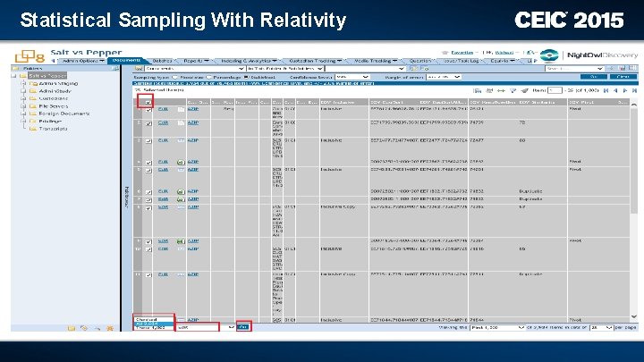Click scroll-down arrow of document list

coord(634,316)
